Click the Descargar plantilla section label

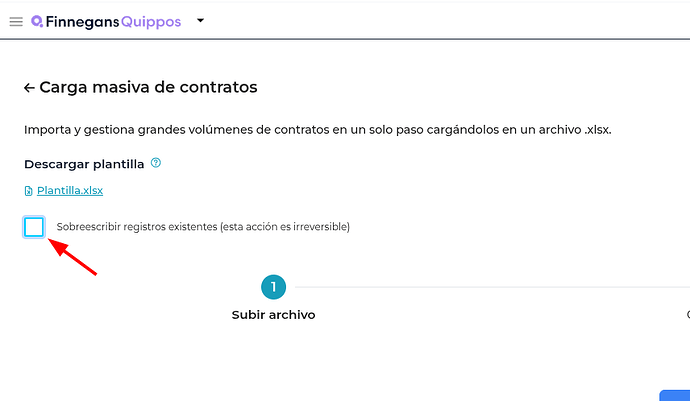click(x=84, y=164)
